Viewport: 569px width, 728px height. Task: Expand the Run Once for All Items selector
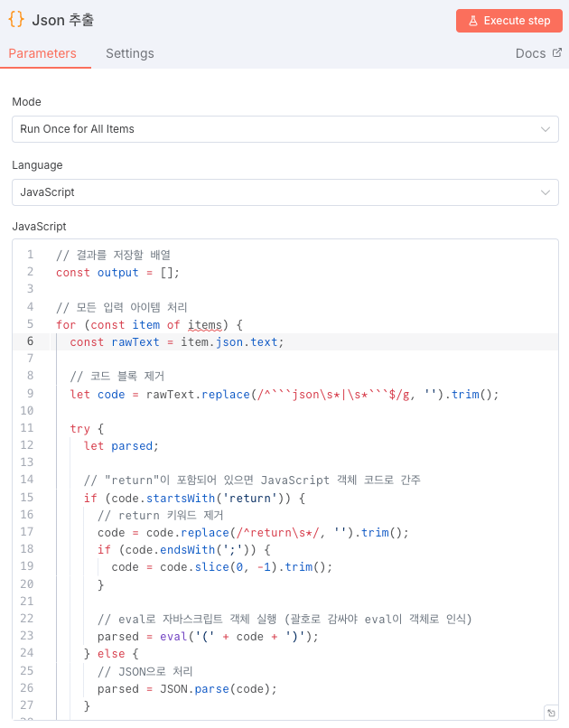[285, 129]
